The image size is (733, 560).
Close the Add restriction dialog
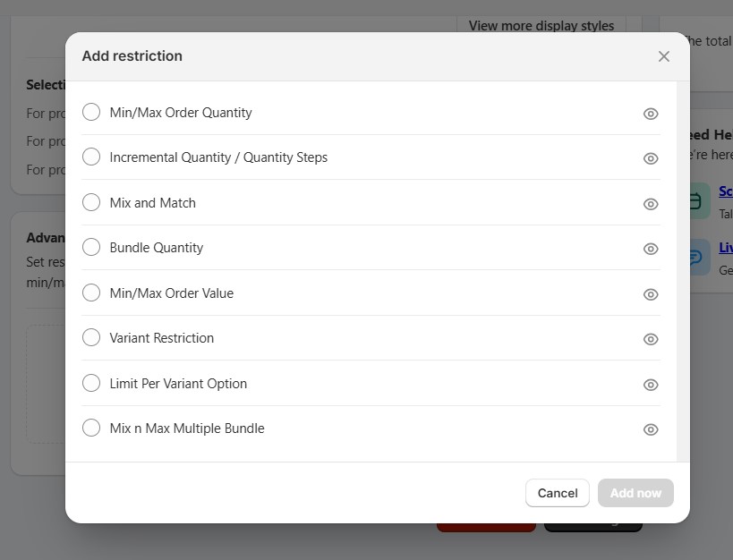tap(664, 55)
